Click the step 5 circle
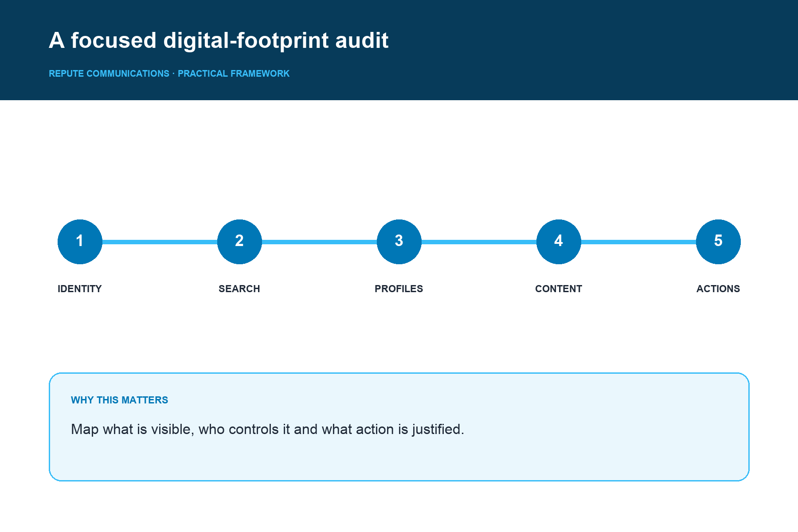 (x=718, y=242)
